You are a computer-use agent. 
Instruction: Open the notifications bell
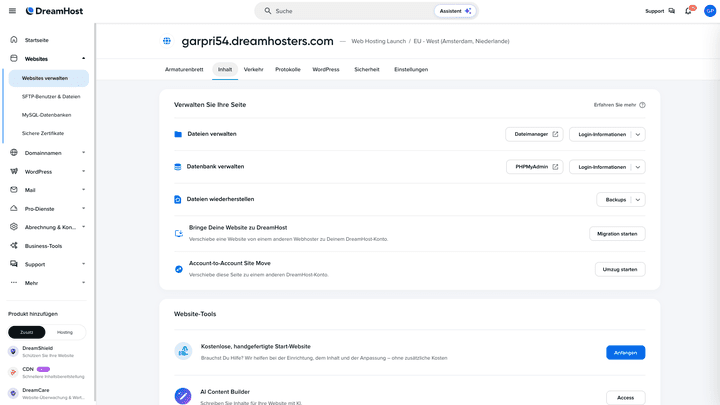pos(688,11)
